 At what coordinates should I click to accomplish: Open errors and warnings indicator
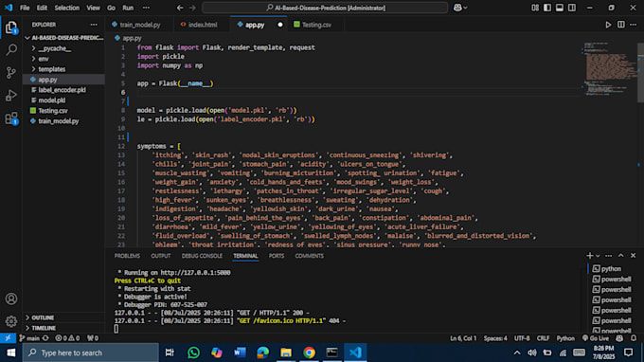click(x=68, y=338)
